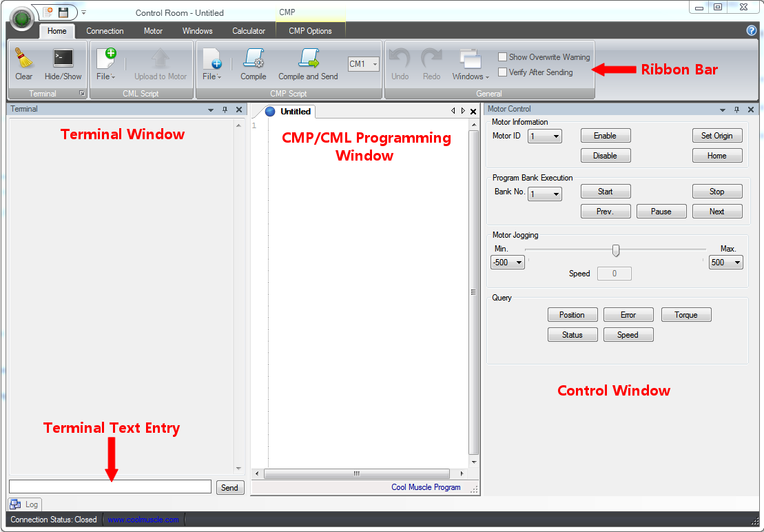Click the Motor Jogging speed slider handle
764x532 pixels.
click(616, 250)
